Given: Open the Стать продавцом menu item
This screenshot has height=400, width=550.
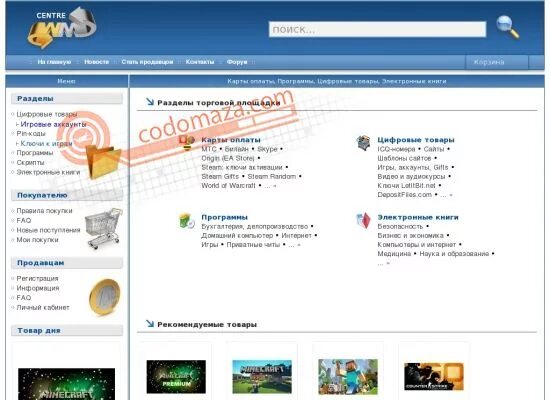Looking at the screenshot, I should pyautogui.click(x=147, y=62).
